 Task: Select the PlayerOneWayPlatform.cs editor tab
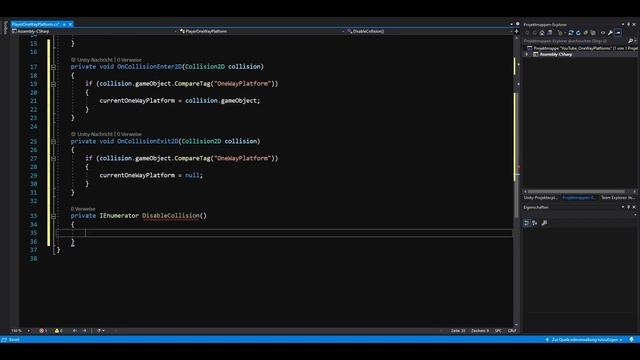point(35,24)
